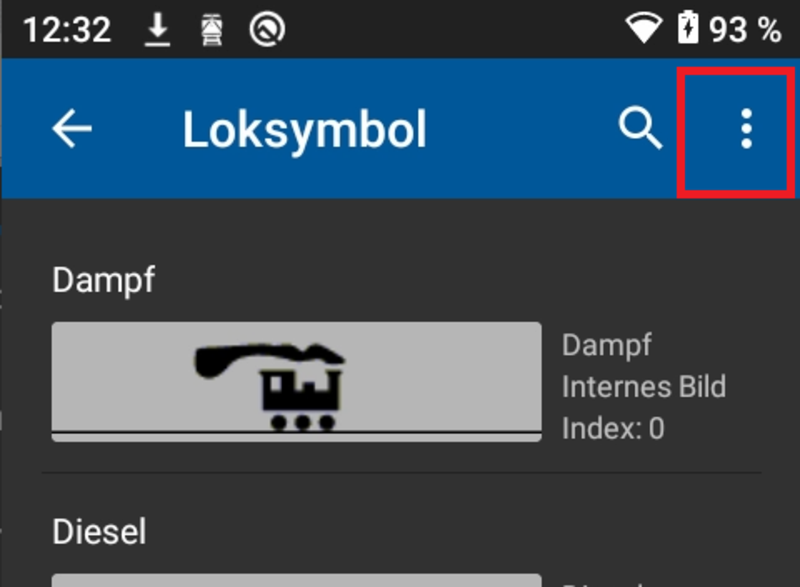Open the search magnifier icon
The width and height of the screenshot is (800, 587).
click(640, 128)
